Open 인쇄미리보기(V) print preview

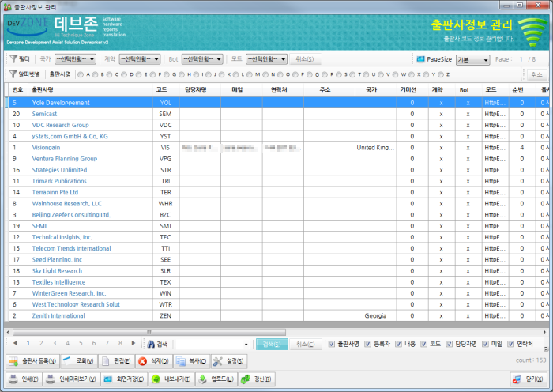(72, 379)
